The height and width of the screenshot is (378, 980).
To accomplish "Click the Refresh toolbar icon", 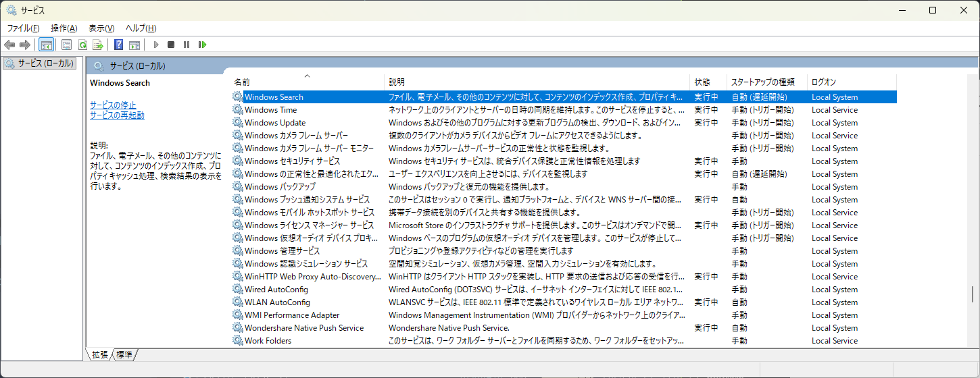I will (82, 45).
